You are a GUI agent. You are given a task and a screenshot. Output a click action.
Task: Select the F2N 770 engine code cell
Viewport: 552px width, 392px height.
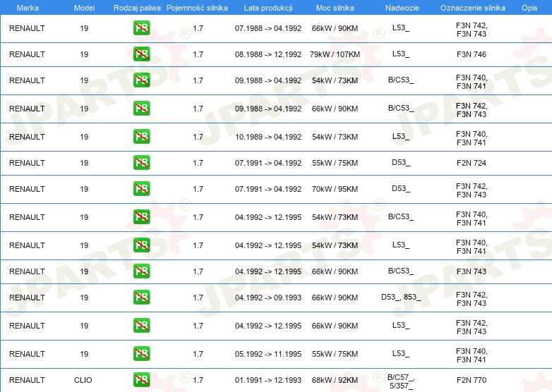[x=472, y=380]
